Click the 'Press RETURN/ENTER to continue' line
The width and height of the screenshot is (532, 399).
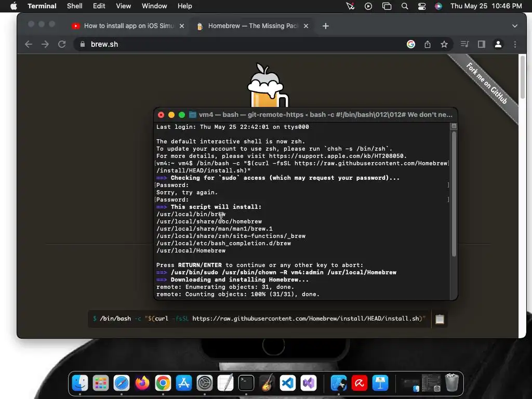coord(260,265)
